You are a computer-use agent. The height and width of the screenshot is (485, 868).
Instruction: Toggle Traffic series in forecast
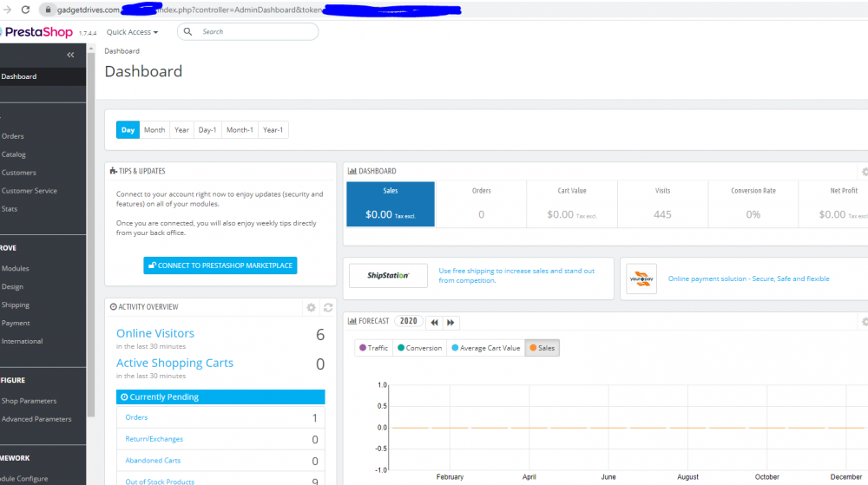tap(373, 348)
